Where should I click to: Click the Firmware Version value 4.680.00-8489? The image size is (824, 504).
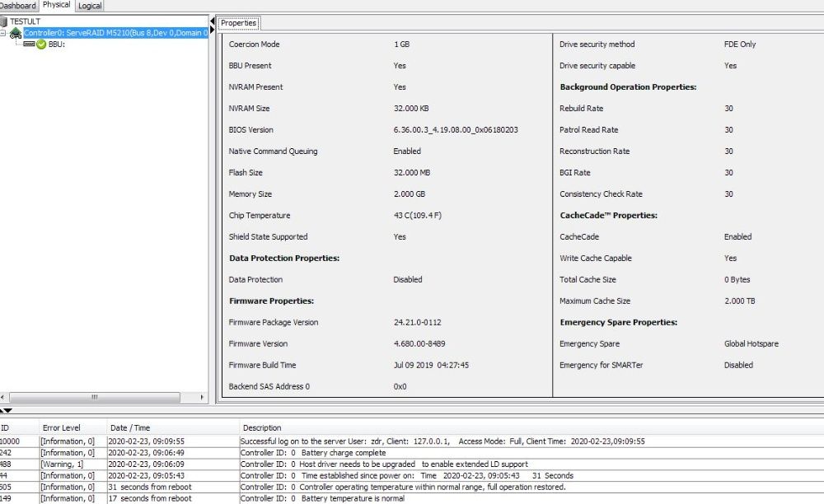point(419,344)
